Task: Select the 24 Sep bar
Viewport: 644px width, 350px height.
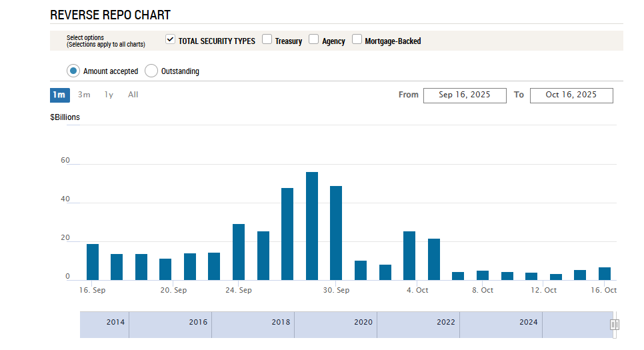Action: pos(239,252)
